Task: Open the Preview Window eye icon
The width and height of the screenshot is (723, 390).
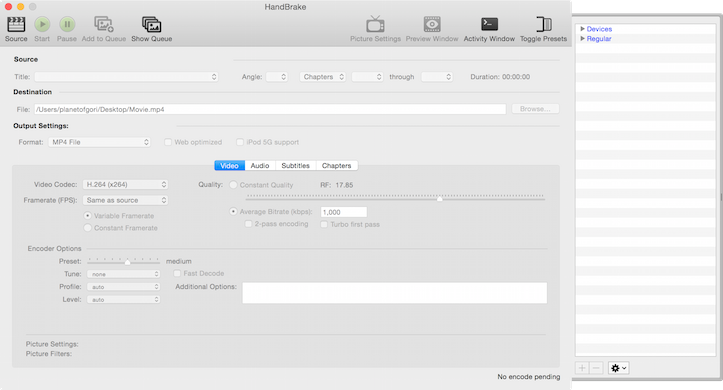Action: (x=432, y=24)
